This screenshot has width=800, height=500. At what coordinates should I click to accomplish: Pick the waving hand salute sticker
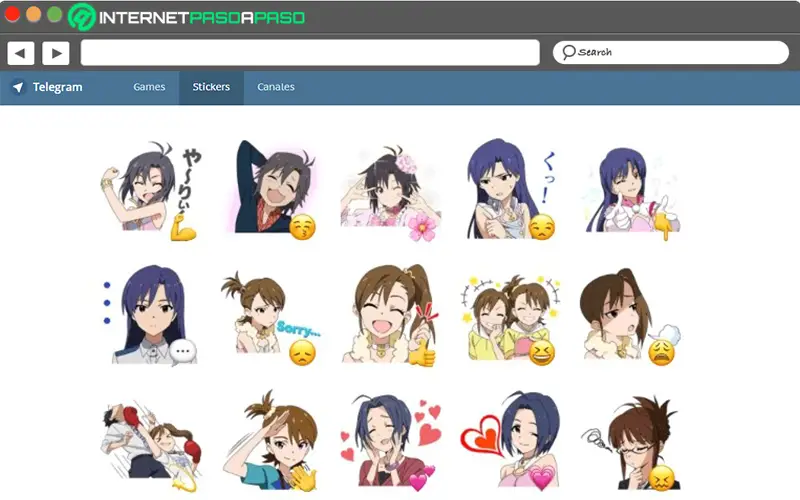[270, 442]
